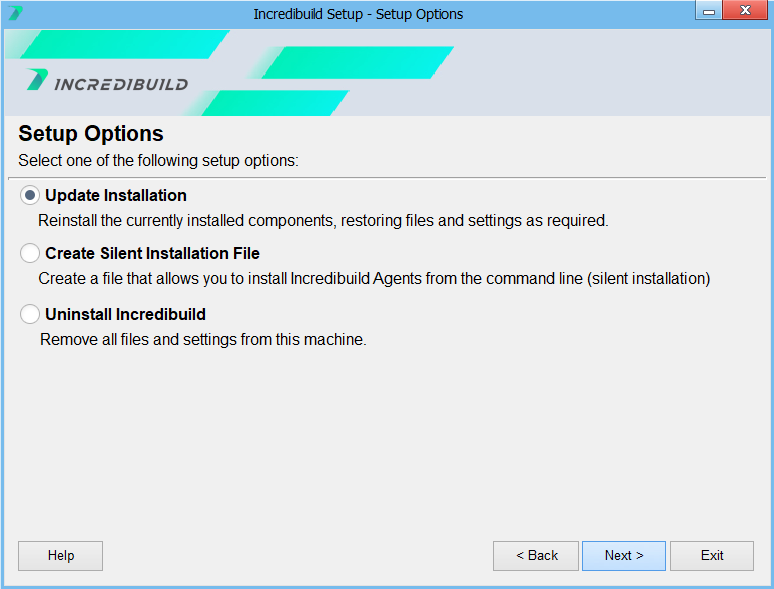Screen dimensions: 774x589
Task: Go back with the '< Back' button
Action: pyautogui.click(x=536, y=556)
